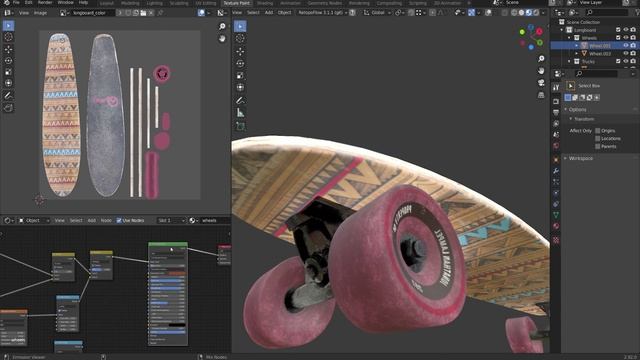Select the Move tool in the 3D viewport

(x=240, y=51)
